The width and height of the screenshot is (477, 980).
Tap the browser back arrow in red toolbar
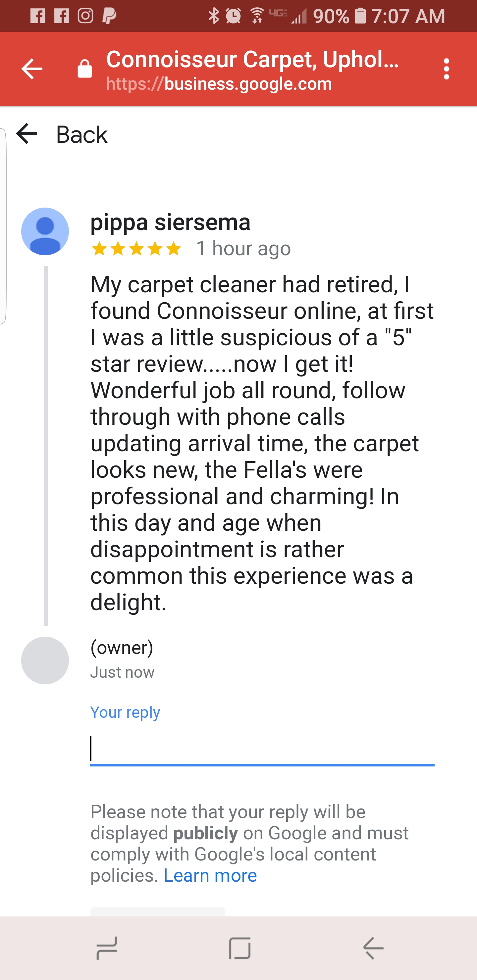[x=32, y=69]
